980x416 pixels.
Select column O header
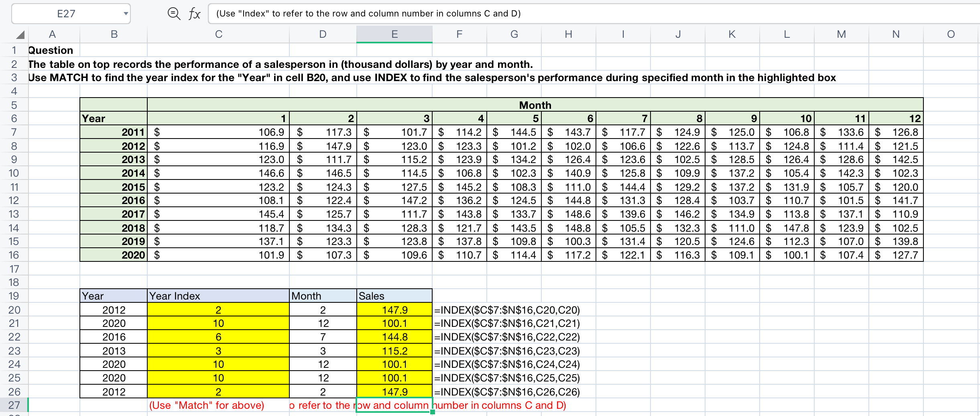pyautogui.click(x=951, y=35)
